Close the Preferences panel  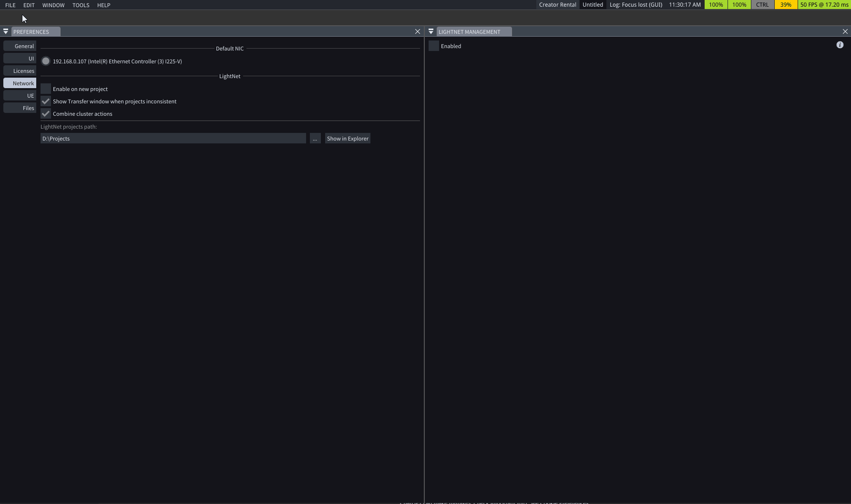tap(418, 31)
